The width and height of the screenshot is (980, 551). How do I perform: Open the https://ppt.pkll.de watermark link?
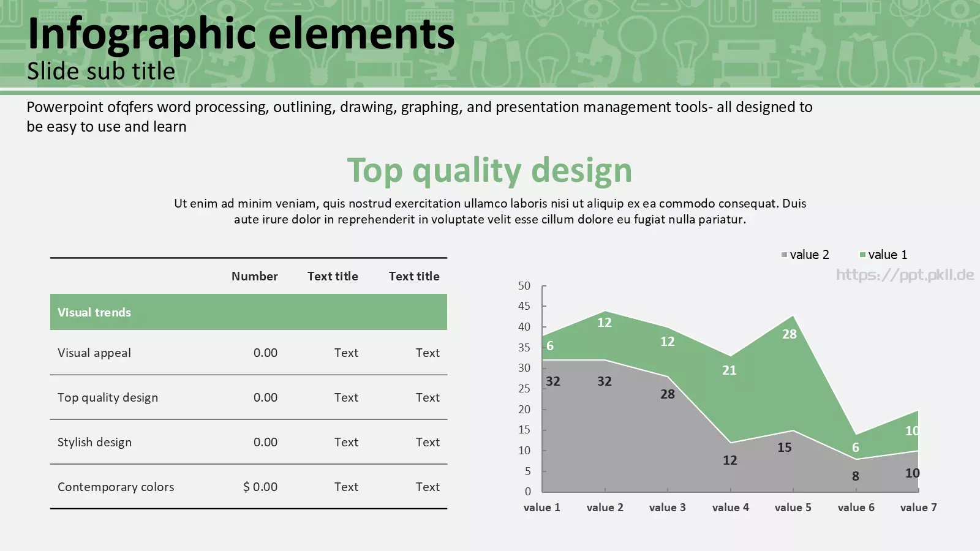(x=905, y=275)
